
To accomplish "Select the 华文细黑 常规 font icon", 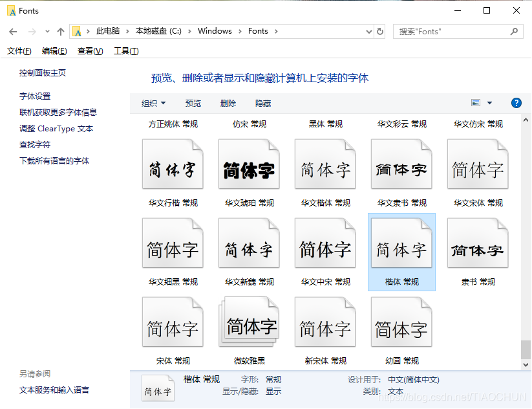I will tap(173, 243).
